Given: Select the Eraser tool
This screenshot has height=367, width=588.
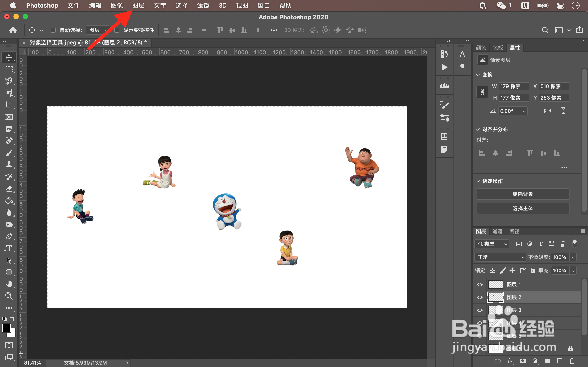Looking at the screenshot, I should pos(9,189).
